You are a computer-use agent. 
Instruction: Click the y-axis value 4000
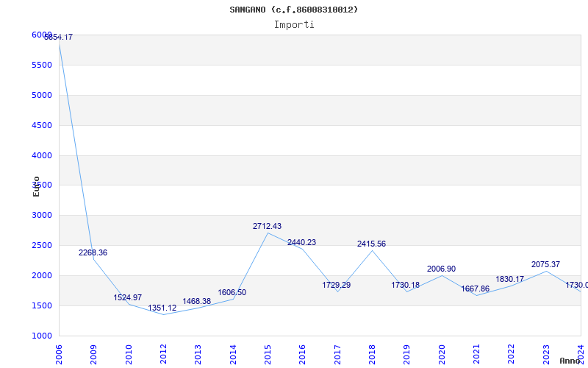pyautogui.click(x=42, y=155)
